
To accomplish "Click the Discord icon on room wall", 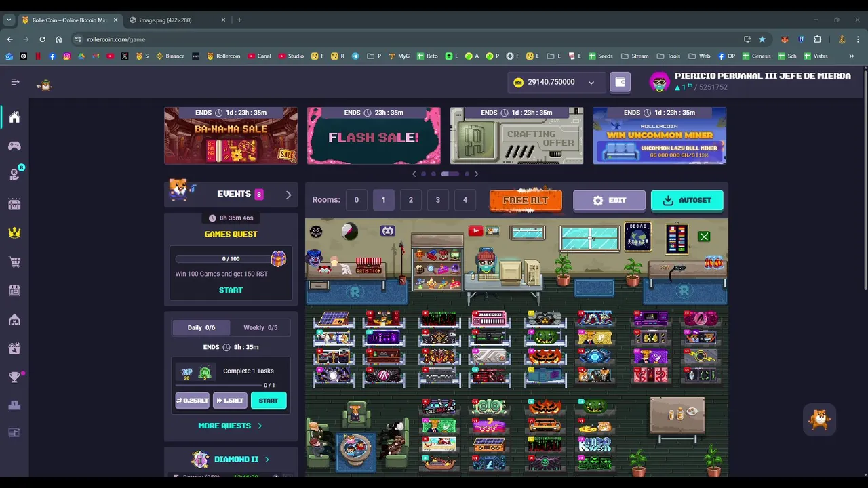I will [x=387, y=231].
